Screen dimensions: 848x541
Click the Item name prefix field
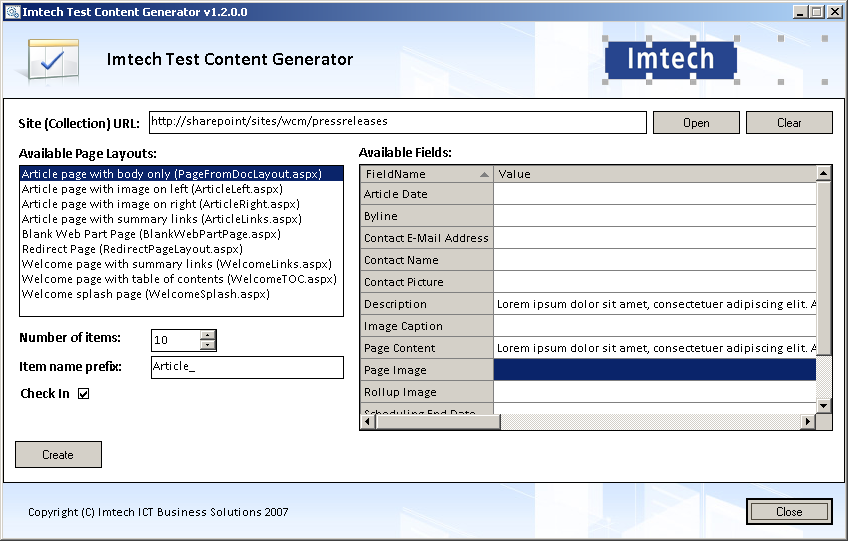point(247,367)
